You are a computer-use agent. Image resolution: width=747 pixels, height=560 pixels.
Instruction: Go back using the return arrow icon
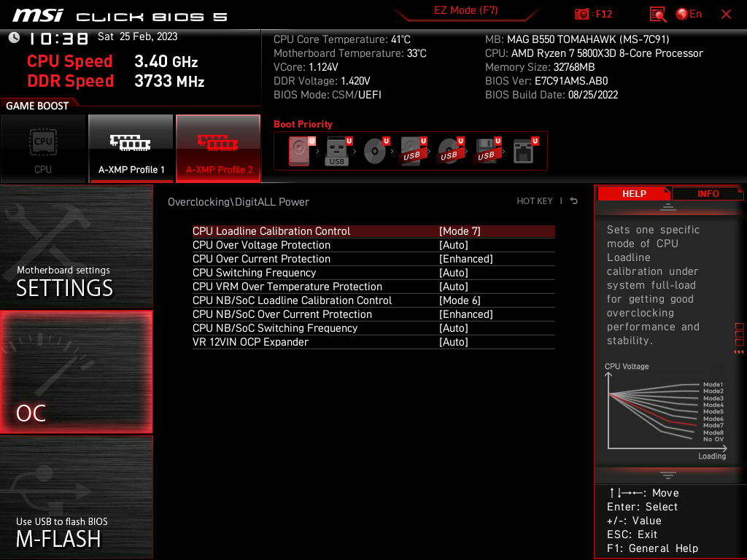coord(574,201)
